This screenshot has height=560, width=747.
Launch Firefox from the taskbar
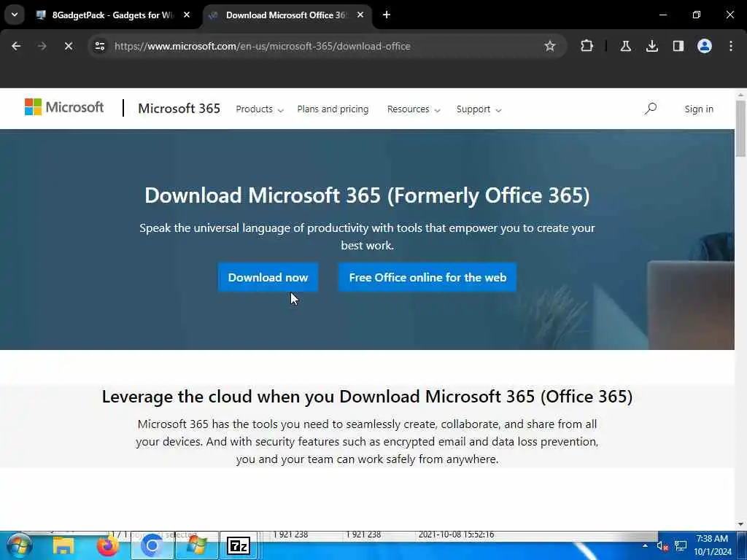(x=108, y=545)
